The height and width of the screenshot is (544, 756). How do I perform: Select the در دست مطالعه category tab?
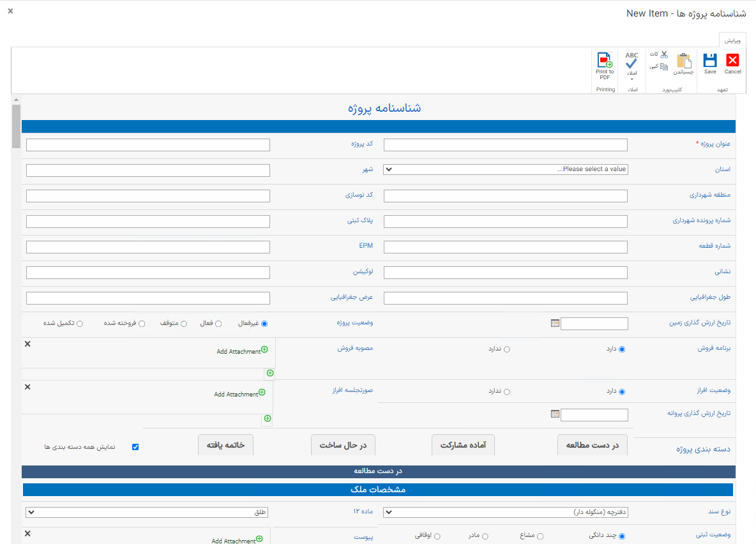(x=592, y=445)
